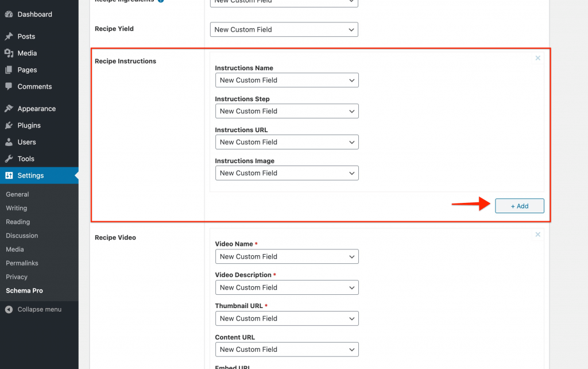Open the Video Description field dropdown
Viewport: 588px width, 369px height.
tap(287, 287)
